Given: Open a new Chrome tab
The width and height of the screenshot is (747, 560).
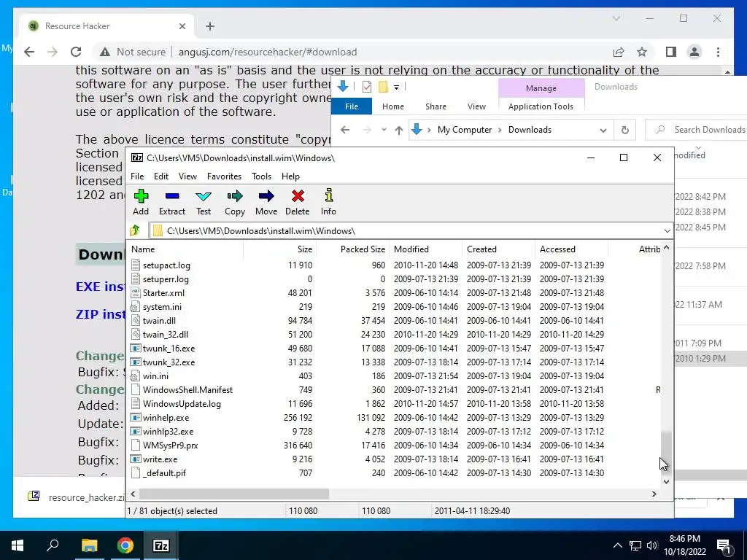Looking at the screenshot, I should click(210, 26).
